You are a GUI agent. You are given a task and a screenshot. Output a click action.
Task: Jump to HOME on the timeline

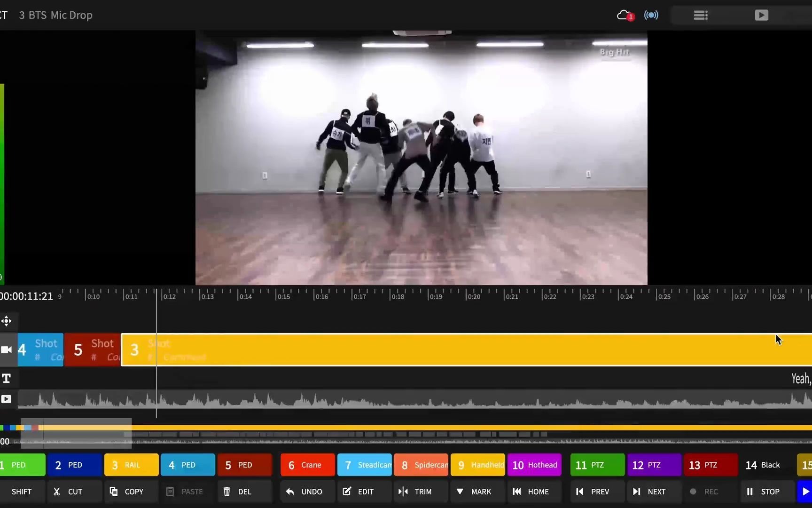tap(533, 491)
